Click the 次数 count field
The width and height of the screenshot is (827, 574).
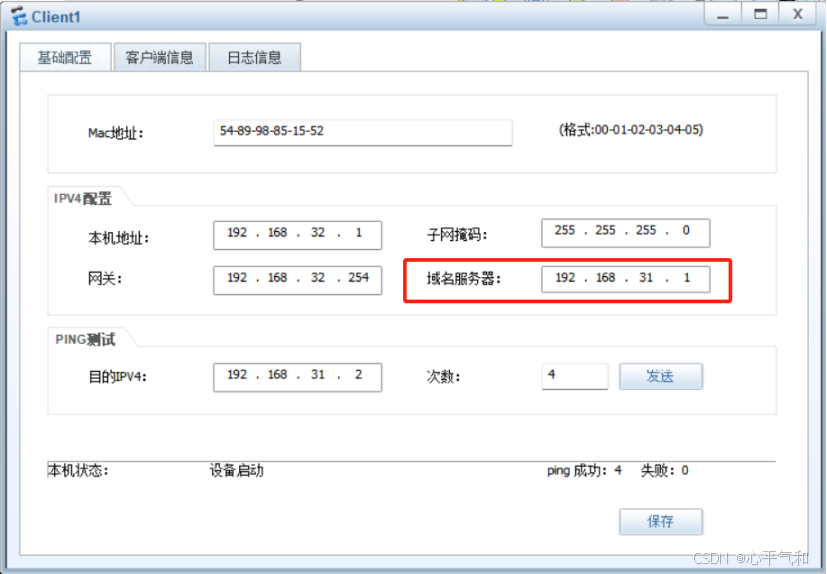[x=575, y=376]
